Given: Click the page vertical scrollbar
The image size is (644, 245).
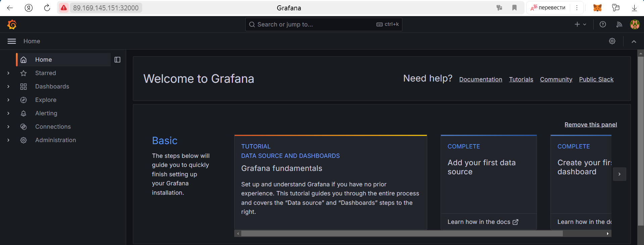Looking at the screenshot, I should [641, 141].
